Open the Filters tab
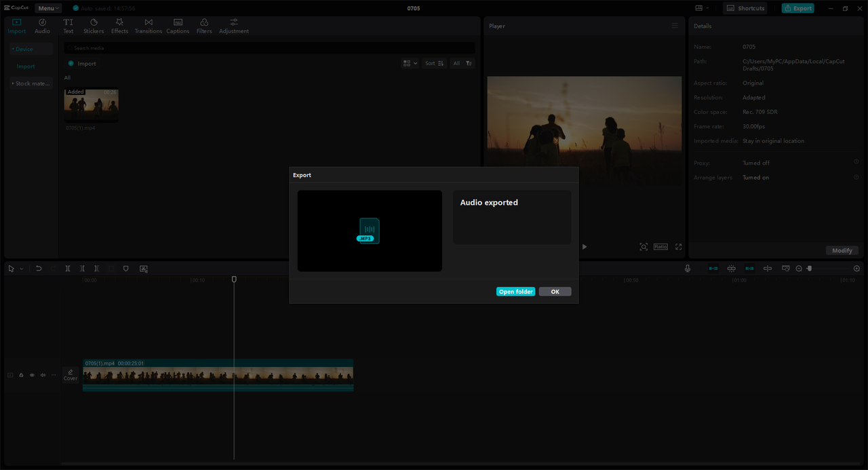 (x=204, y=26)
